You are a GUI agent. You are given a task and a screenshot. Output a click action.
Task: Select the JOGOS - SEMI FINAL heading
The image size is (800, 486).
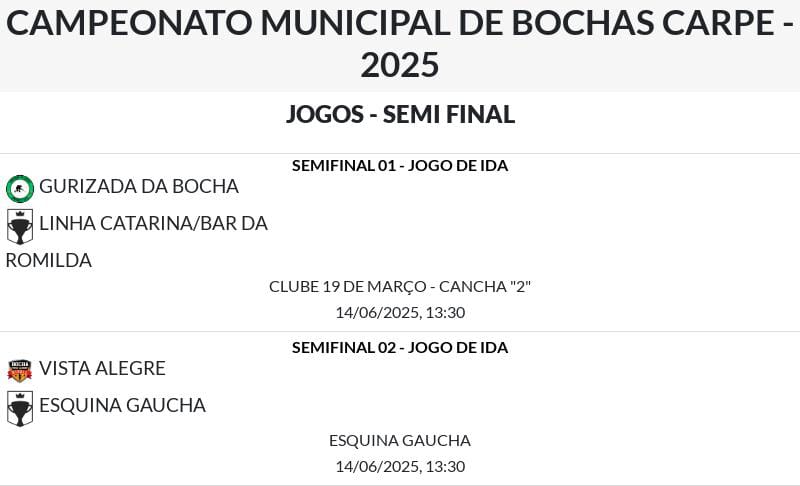pyautogui.click(x=400, y=114)
